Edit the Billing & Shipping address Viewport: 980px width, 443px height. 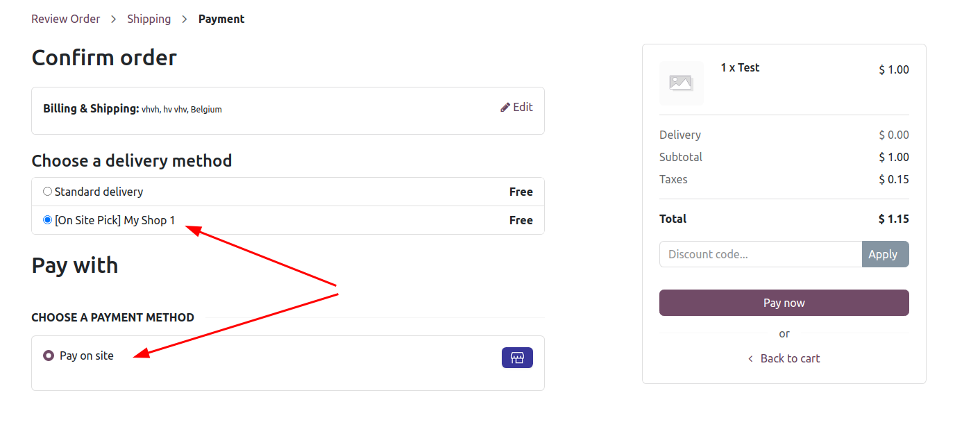[x=516, y=107]
